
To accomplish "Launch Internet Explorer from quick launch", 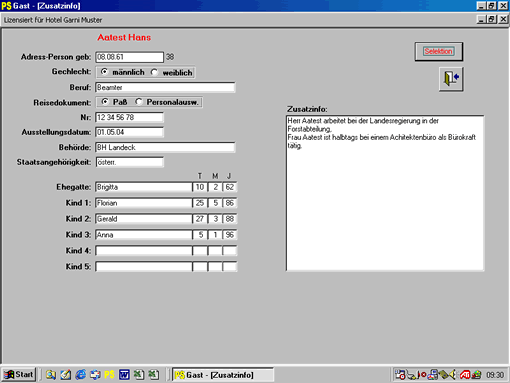I will 80,375.
